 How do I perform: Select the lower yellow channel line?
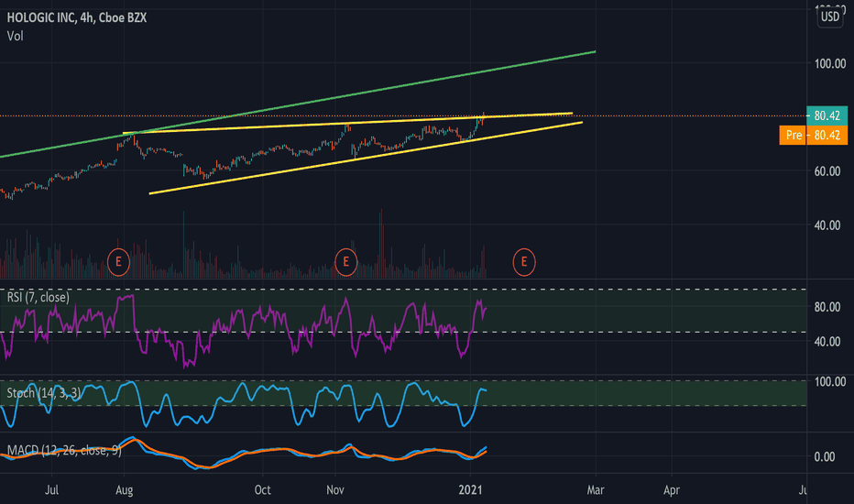(x=366, y=158)
